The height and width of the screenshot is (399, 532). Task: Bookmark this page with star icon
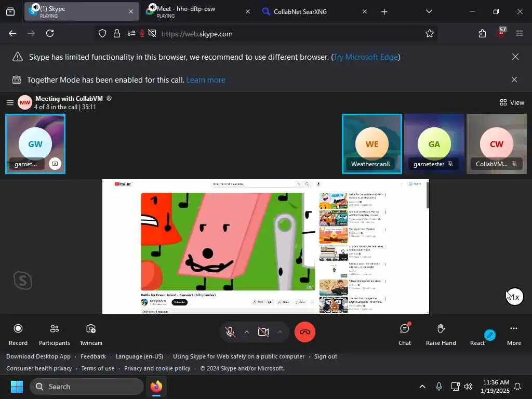430,34
